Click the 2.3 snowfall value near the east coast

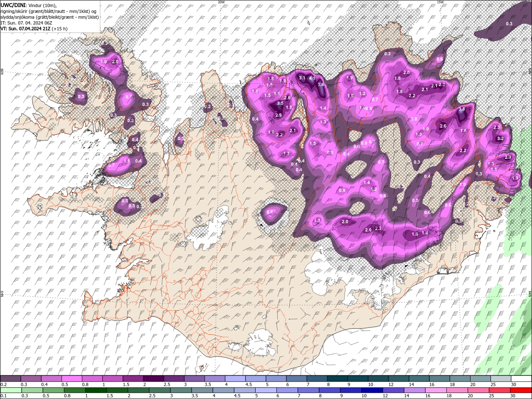coord(496,128)
